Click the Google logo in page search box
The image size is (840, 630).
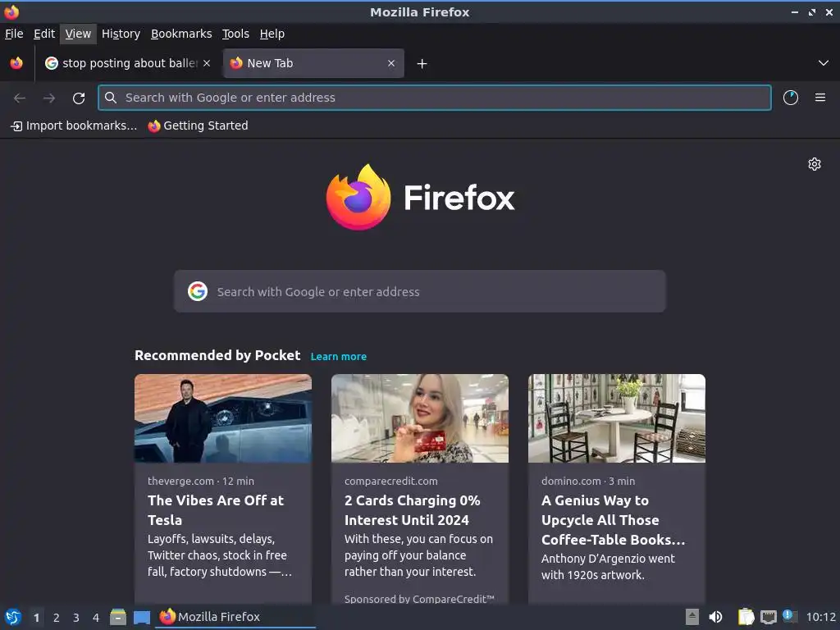[198, 291]
